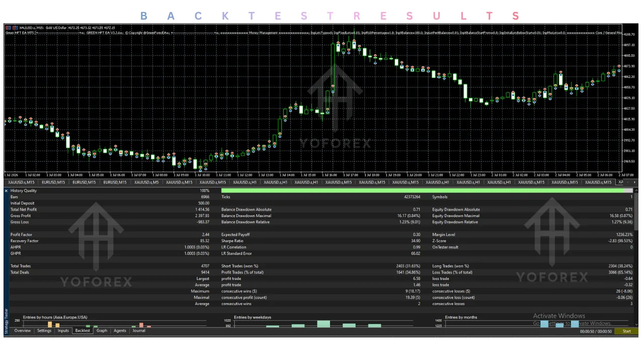Select the LR Standard Error value 66.02

pyautogui.click(x=416, y=253)
